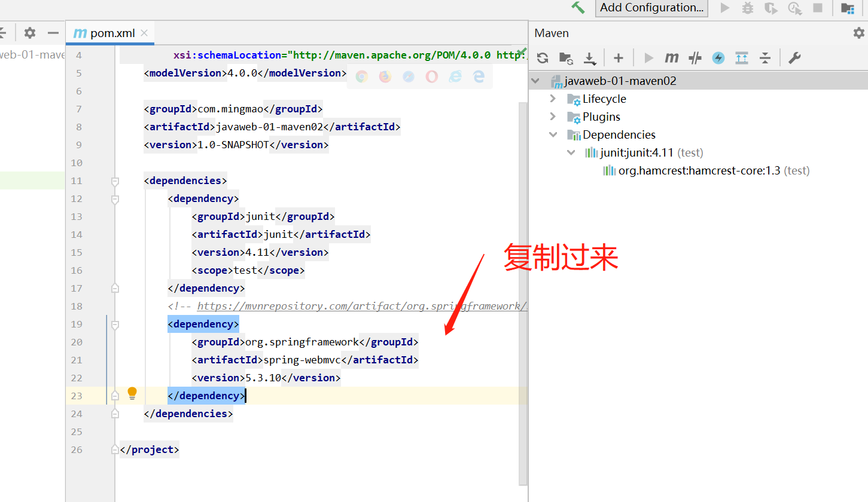Fold the dependency tag at line 19
The image size is (868, 502).
[x=115, y=325]
